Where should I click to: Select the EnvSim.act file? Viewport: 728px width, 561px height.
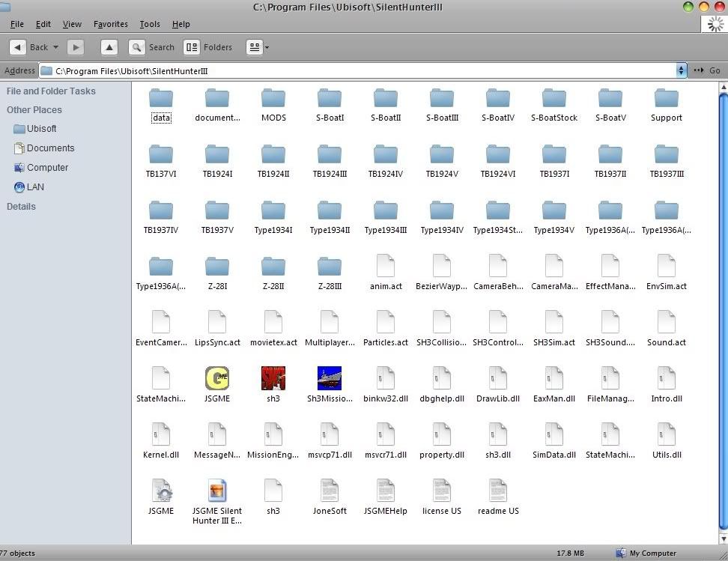tap(667, 273)
